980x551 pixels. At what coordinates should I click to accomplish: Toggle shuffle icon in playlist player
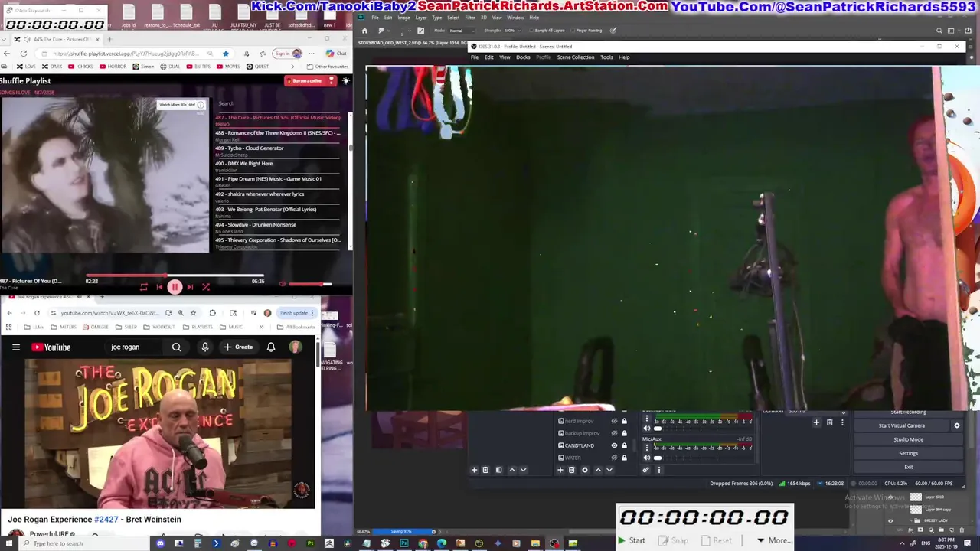[205, 287]
